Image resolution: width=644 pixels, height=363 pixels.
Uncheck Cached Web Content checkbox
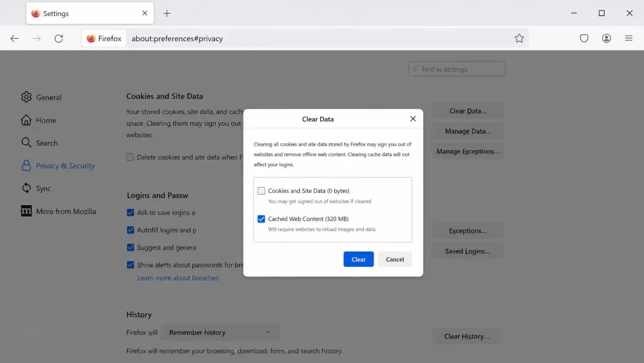pyautogui.click(x=261, y=219)
